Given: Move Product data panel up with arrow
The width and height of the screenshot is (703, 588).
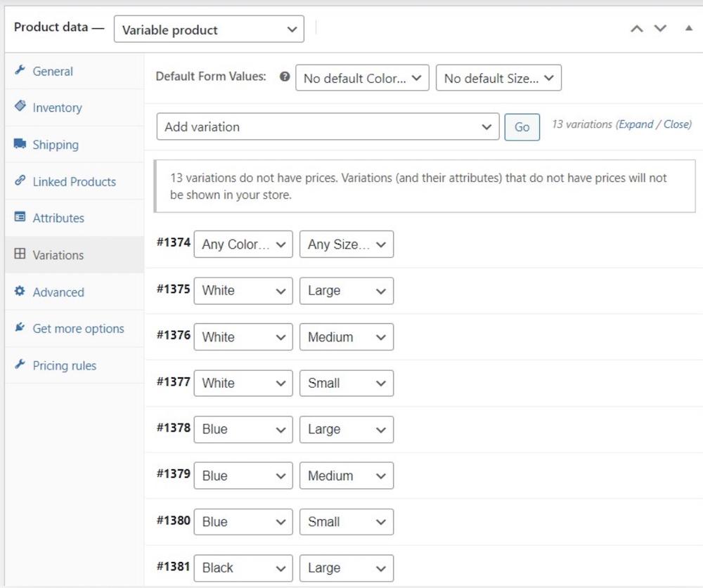Looking at the screenshot, I should 637,29.
